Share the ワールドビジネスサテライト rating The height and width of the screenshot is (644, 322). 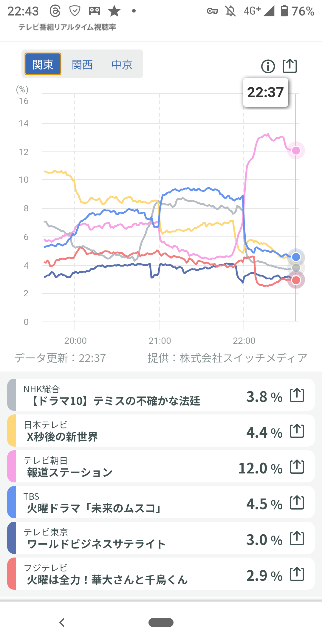(x=297, y=538)
